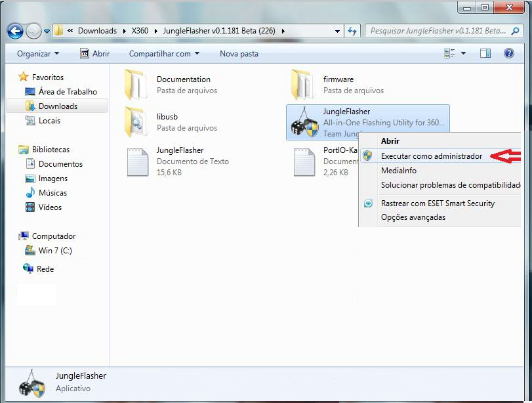532x403 pixels.
Task: Open Documentos library in the sidebar
Action: click(60, 164)
